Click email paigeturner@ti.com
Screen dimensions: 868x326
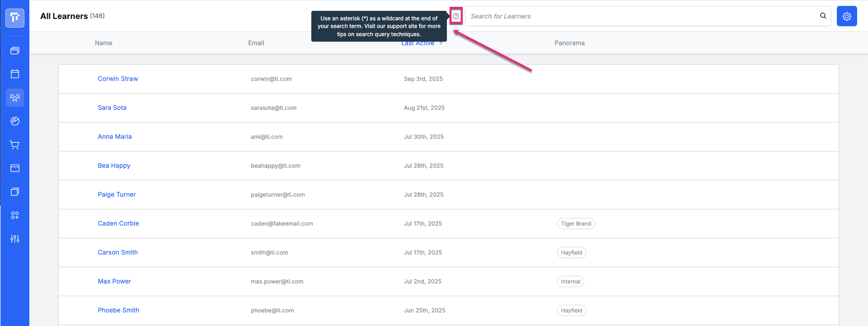pyautogui.click(x=278, y=194)
